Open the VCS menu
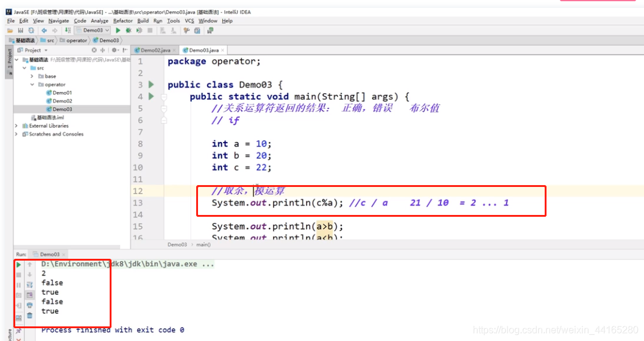 point(189,21)
